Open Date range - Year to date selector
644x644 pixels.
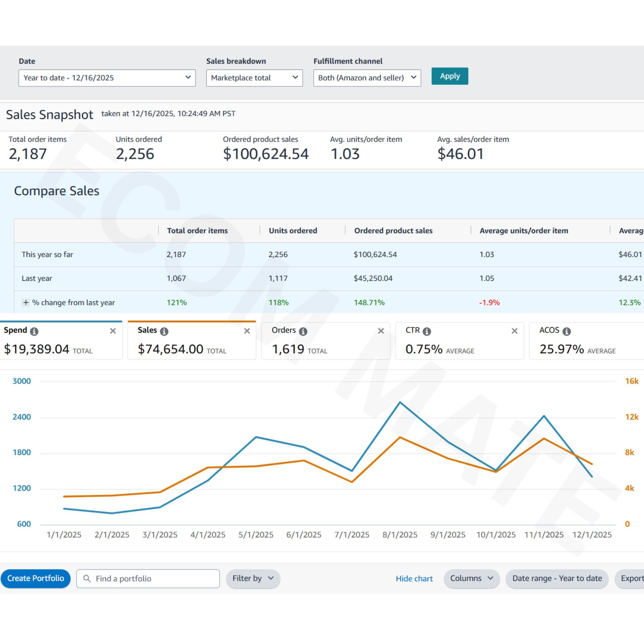coord(557,578)
